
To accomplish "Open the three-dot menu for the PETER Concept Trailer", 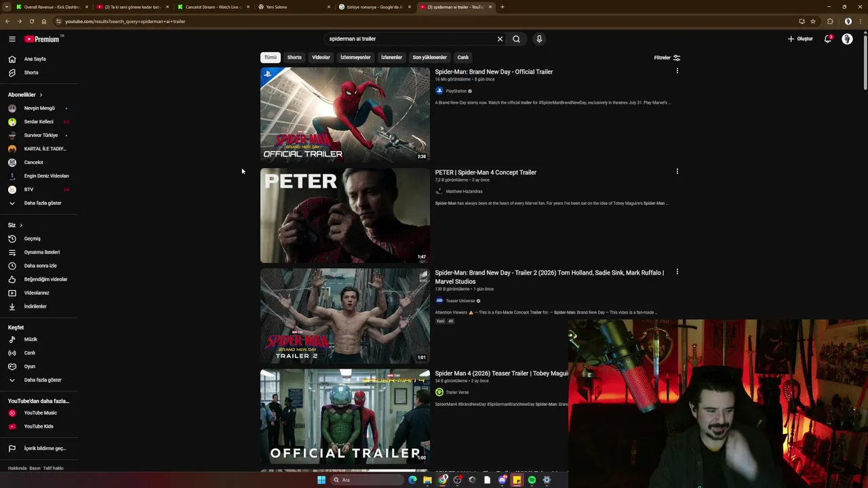I will point(677,171).
